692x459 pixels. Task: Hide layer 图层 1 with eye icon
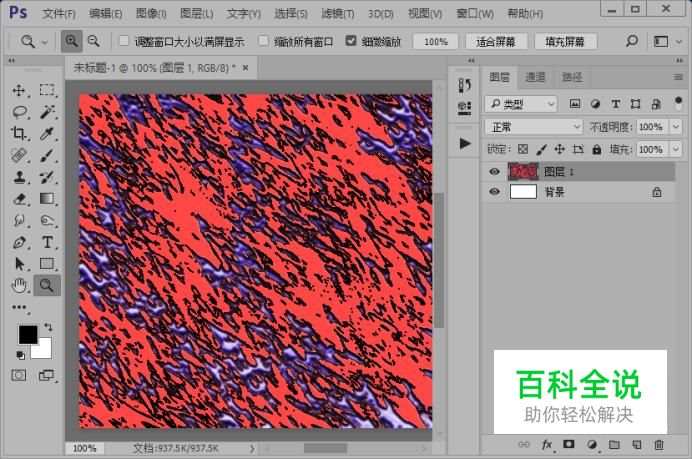coord(494,172)
